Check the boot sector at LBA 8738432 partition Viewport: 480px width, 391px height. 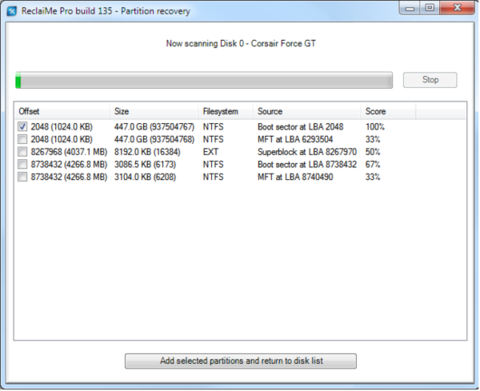(x=22, y=164)
